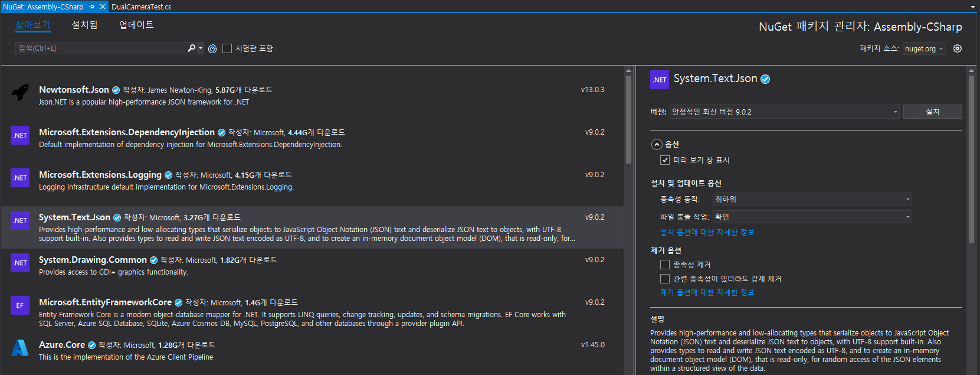Click the System.Text.Json .NET icon in list
This screenshot has width=980, height=375.
(x=20, y=220)
